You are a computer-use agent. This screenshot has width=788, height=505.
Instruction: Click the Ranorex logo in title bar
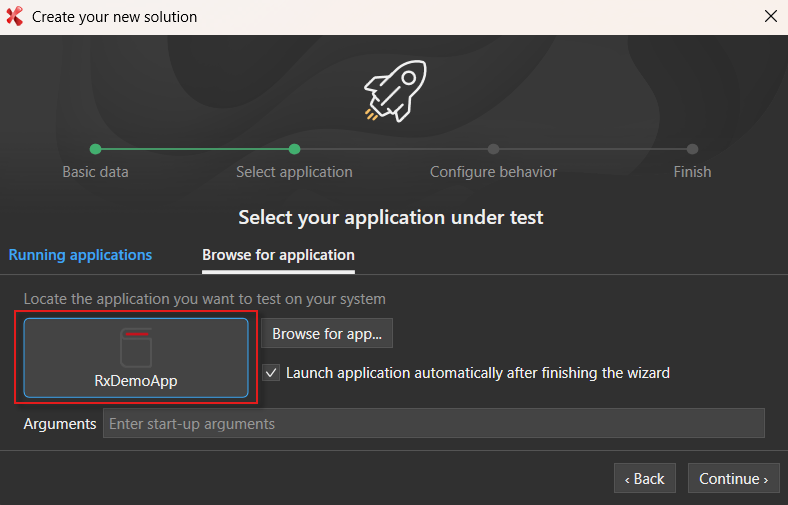point(14,17)
